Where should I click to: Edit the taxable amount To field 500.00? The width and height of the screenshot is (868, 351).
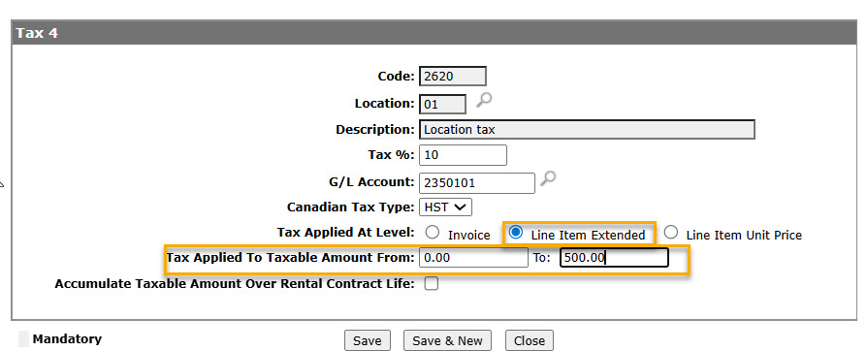click(x=614, y=258)
